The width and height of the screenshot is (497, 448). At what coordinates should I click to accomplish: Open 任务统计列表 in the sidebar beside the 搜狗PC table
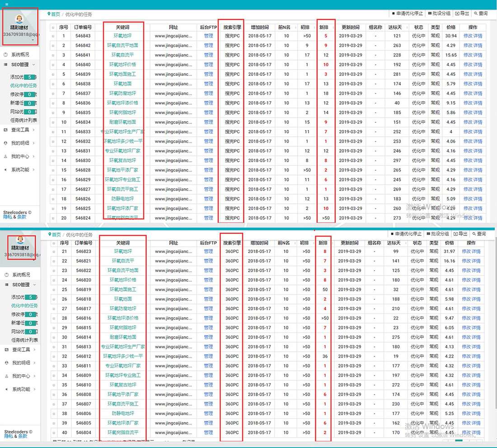pyautogui.click(x=23, y=121)
